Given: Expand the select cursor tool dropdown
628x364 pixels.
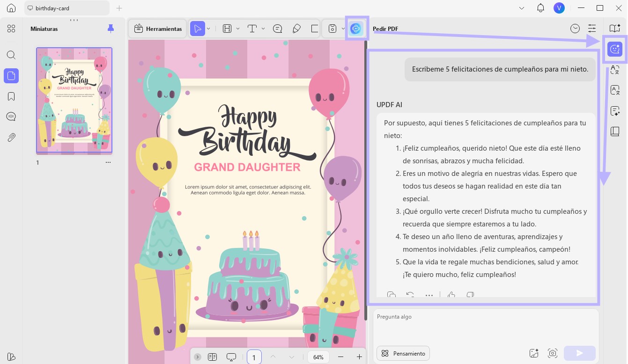Looking at the screenshot, I should (208, 29).
